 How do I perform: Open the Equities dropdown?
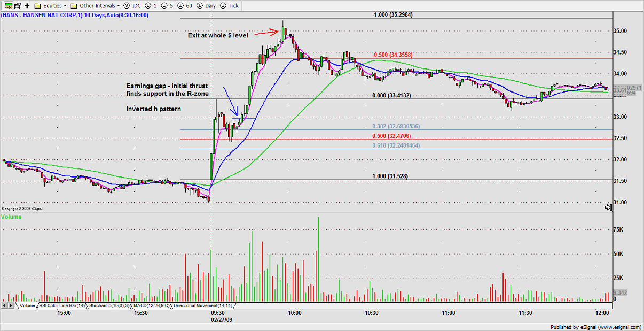coord(50,6)
